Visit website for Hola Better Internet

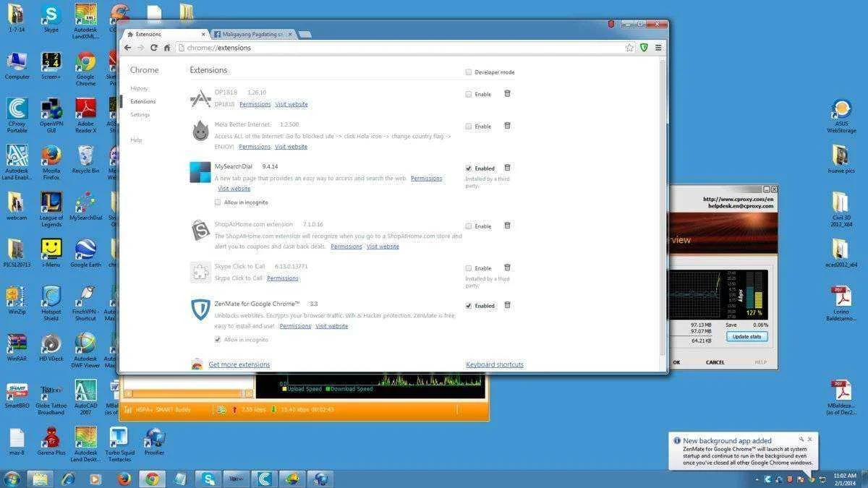[291, 146]
